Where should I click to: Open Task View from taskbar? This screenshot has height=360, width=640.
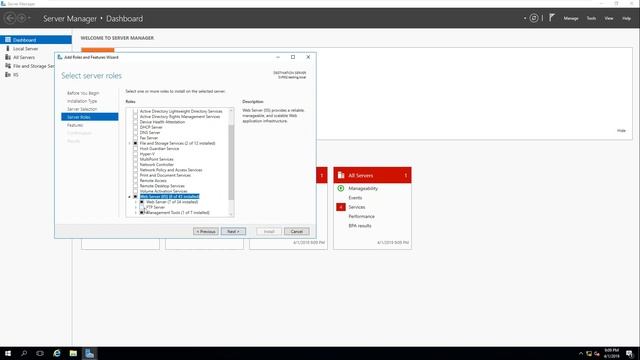pyautogui.click(x=40, y=353)
